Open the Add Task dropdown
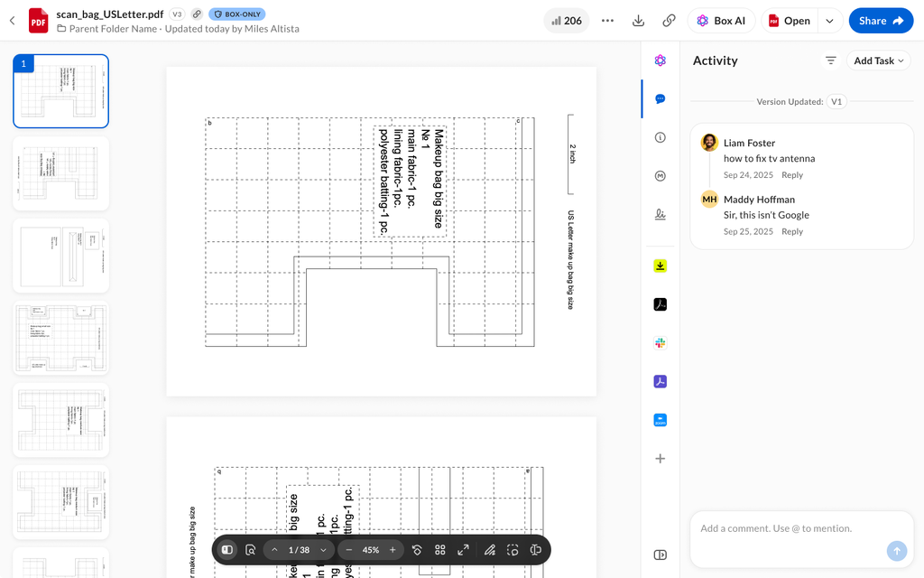 (x=879, y=61)
